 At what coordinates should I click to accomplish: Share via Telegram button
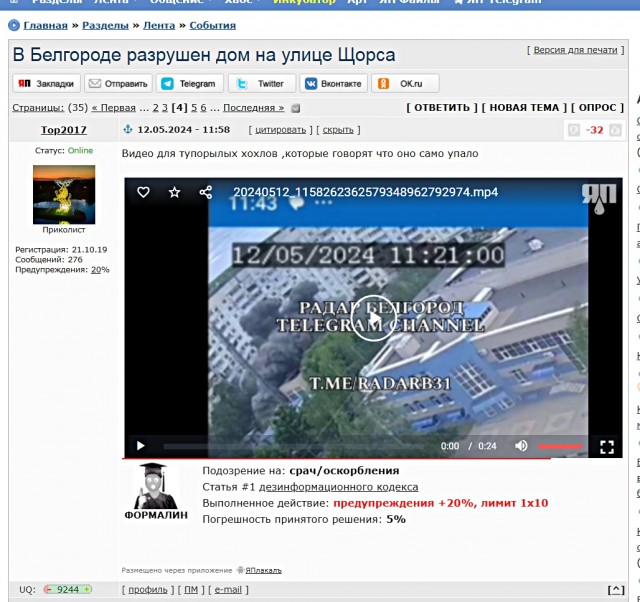[190, 84]
